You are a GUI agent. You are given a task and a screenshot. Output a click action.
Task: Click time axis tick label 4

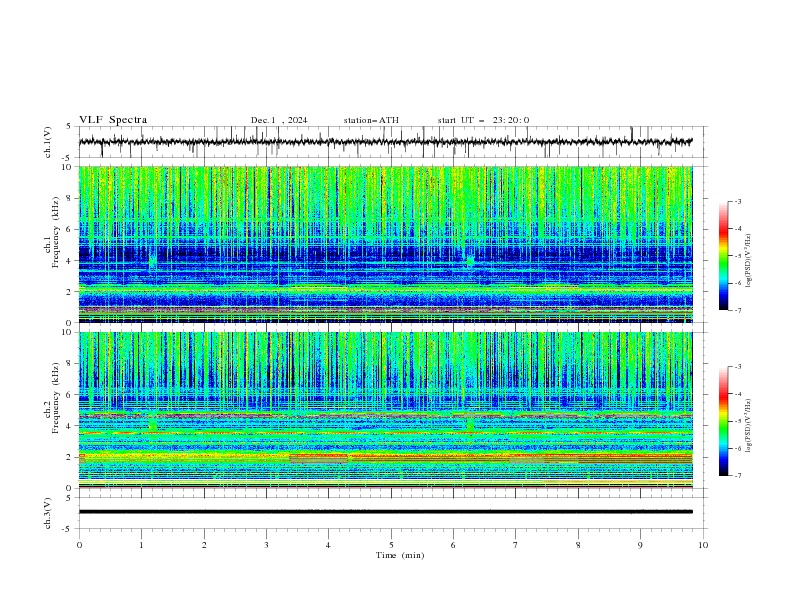[328, 545]
